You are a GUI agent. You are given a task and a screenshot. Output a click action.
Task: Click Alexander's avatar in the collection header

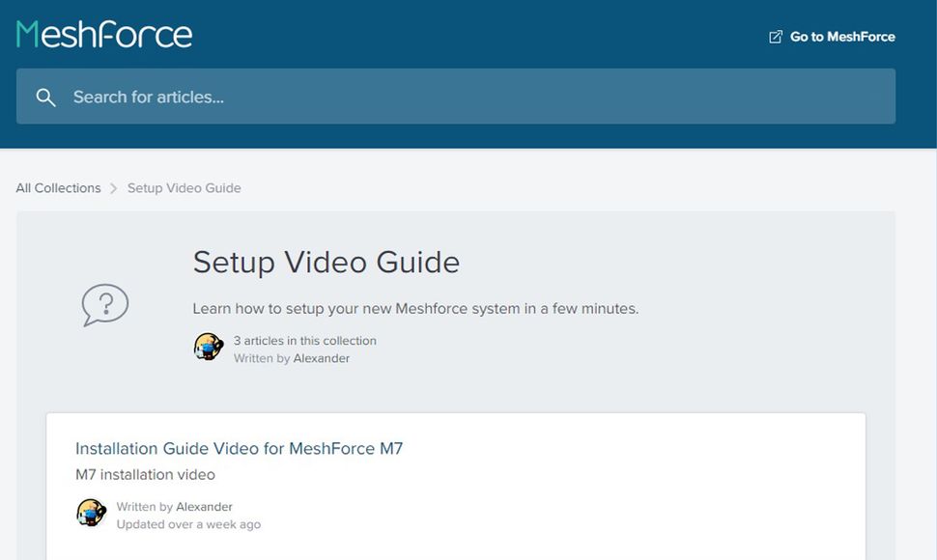(209, 347)
